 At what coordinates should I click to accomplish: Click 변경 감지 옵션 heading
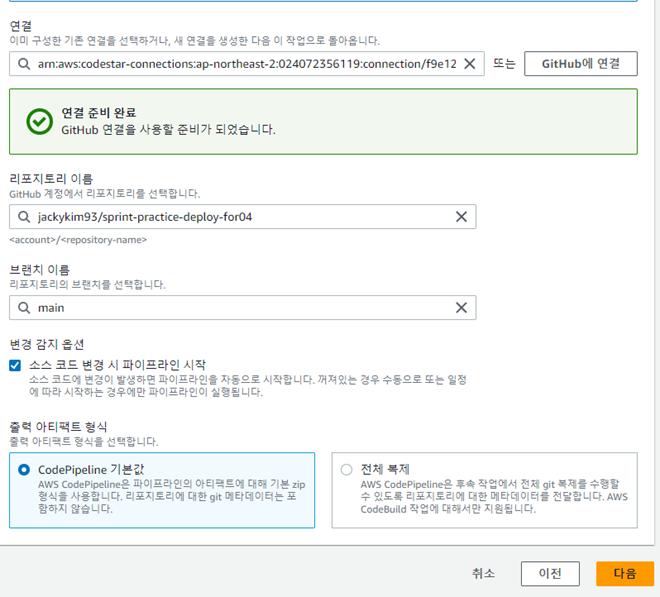click(47, 345)
